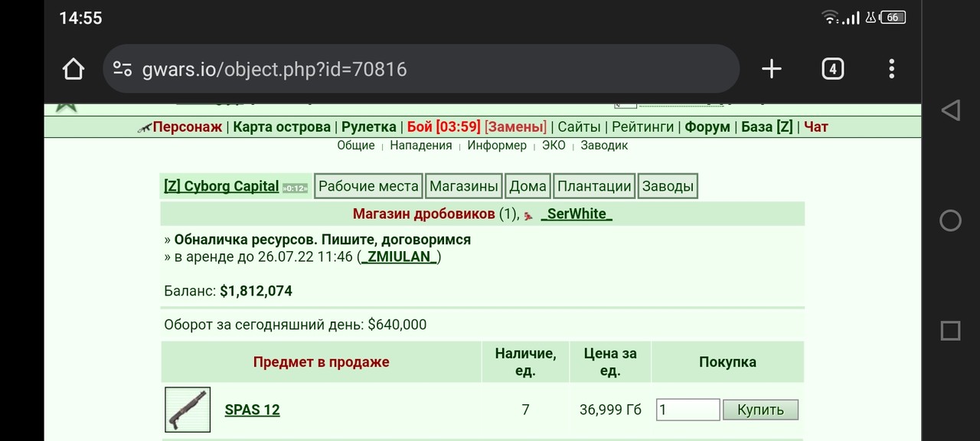Select ЭКО submenu link
980x441 pixels.
pyautogui.click(x=554, y=145)
